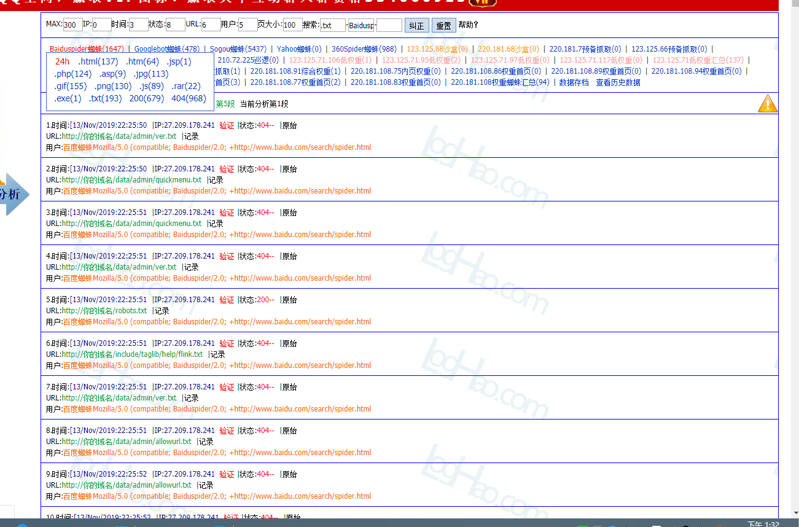
Task: Click the yellow warning triangle icon
Action: pyautogui.click(x=767, y=103)
